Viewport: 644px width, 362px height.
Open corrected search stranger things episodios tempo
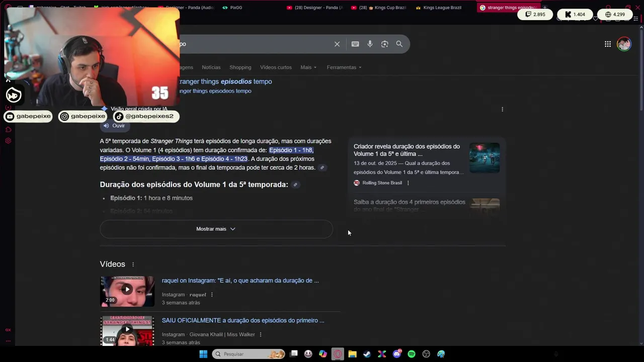pos(225,81)
